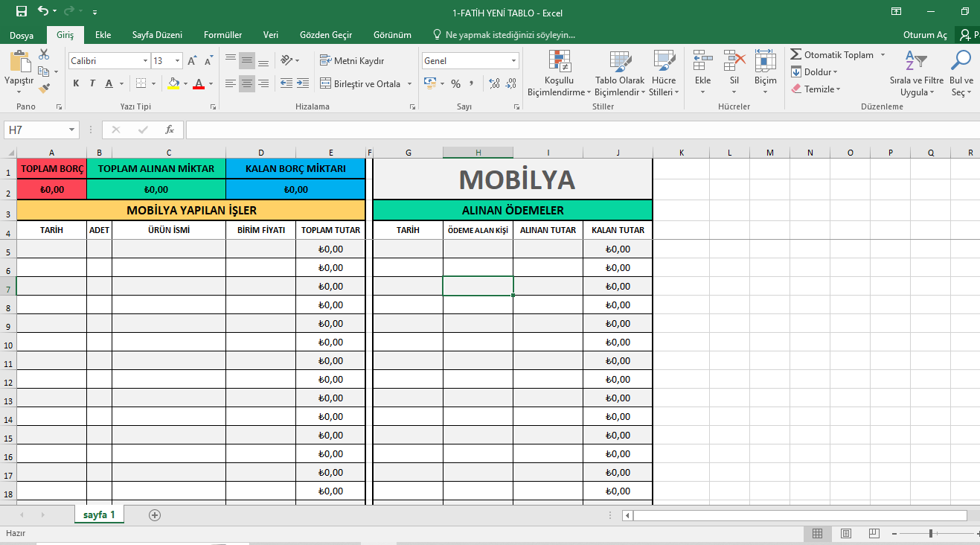
Task: Open Koşullu Biçimlendirme conditional formatting
Action: point(559,74)
